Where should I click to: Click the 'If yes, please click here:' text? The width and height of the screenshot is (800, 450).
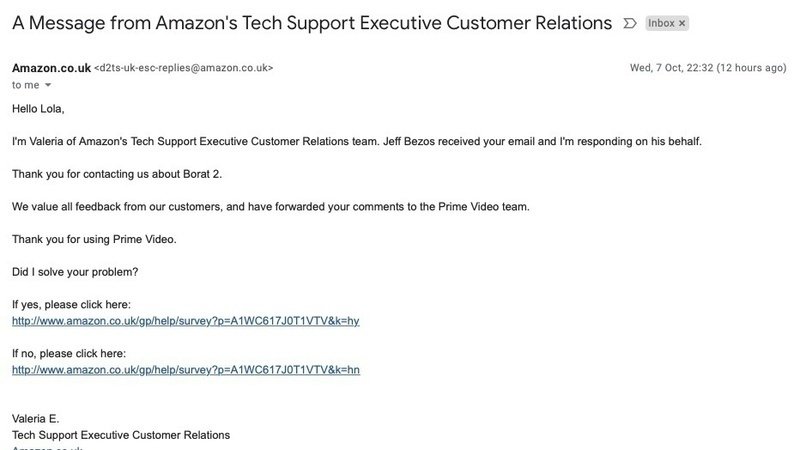(x=71, y=304)
